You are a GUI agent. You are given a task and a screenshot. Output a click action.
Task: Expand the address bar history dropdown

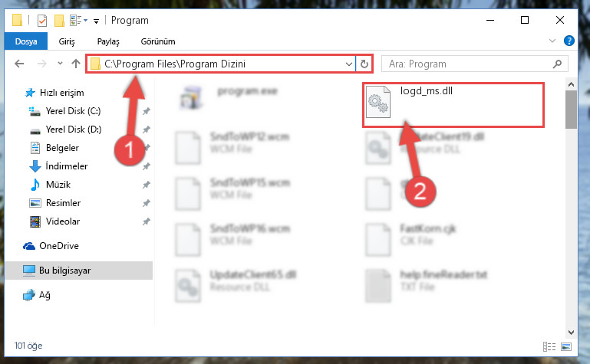coord(349,64)
